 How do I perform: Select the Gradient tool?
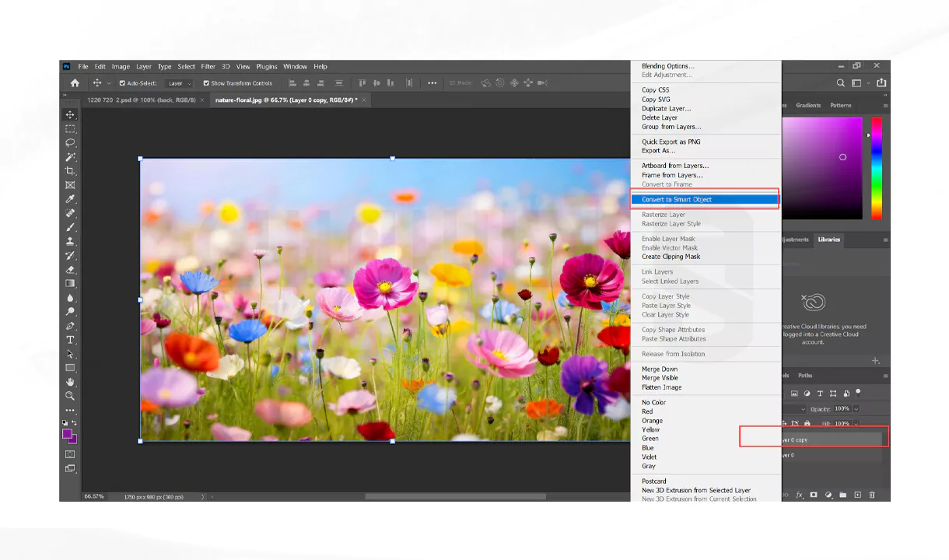(x=70, y=284)
